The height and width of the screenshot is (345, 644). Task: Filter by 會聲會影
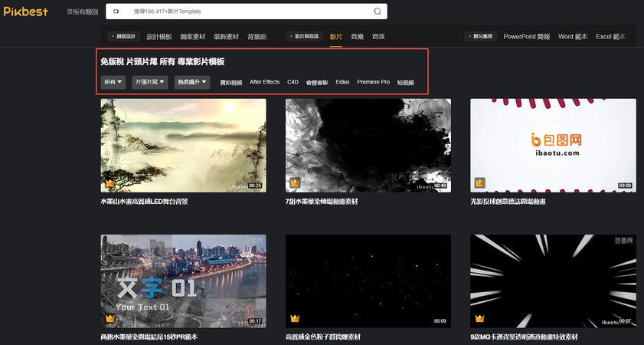click(317, 83)
